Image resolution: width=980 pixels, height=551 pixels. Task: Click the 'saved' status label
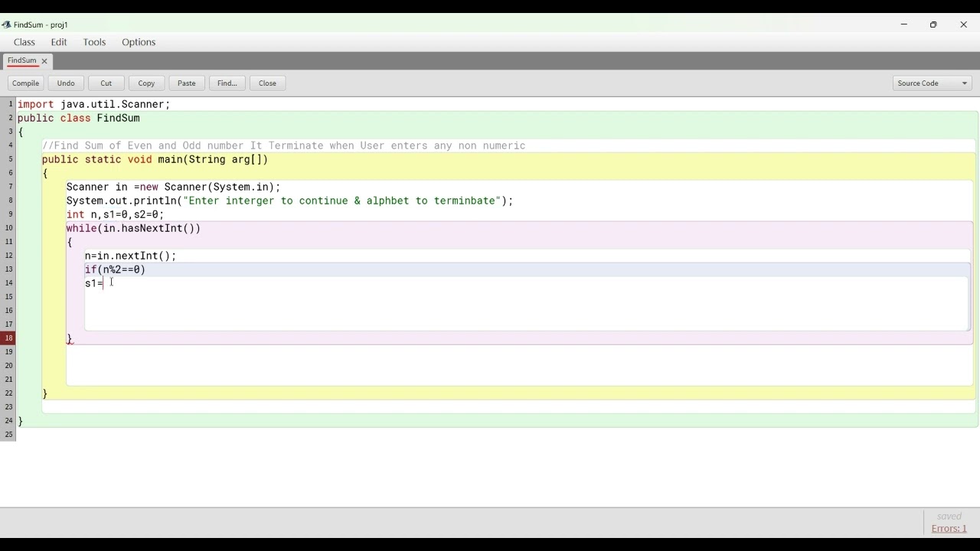tap(949, 517)
